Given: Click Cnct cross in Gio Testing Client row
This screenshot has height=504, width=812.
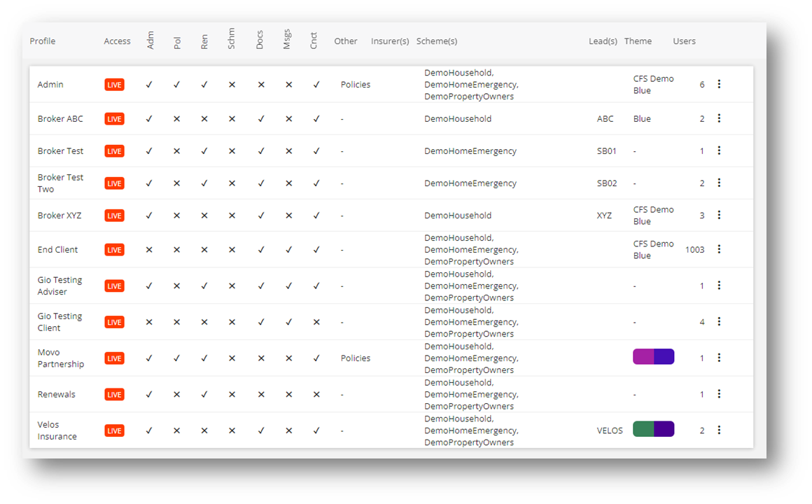Looking at the screenshot, I should (316, 322).
